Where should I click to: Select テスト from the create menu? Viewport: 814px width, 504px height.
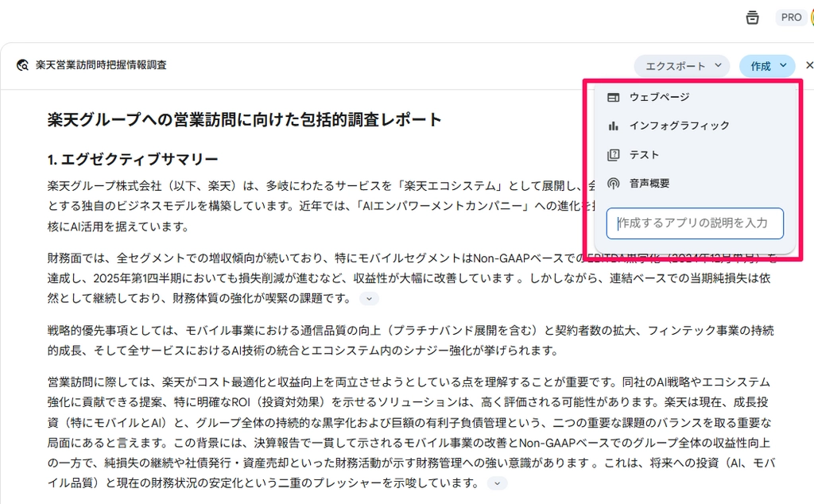(695, 155)
